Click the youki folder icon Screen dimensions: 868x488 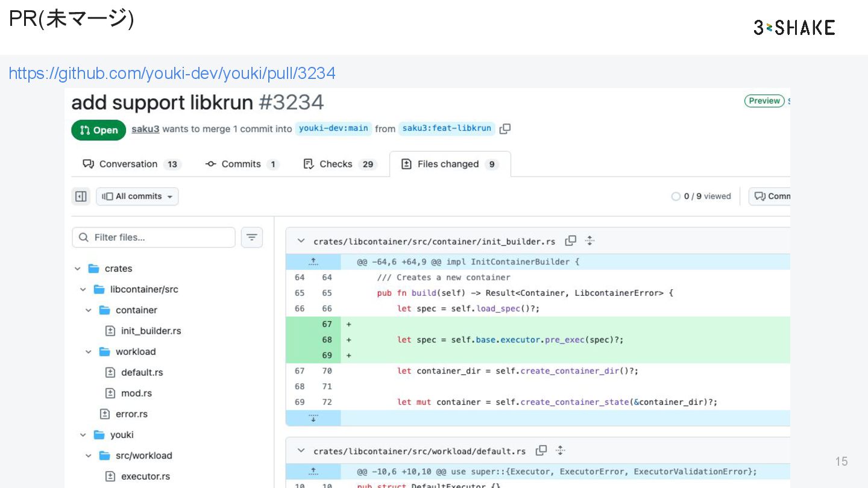pyautogui.click(x=99, y=435)
